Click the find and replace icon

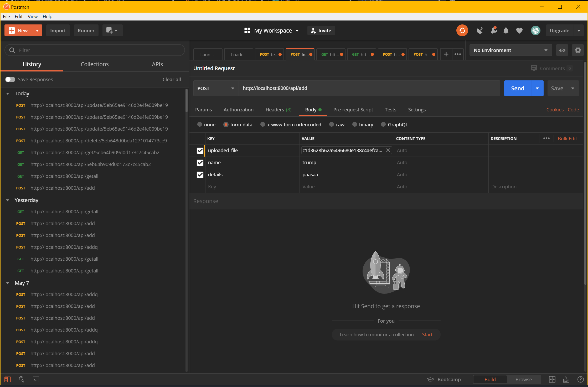22,379
